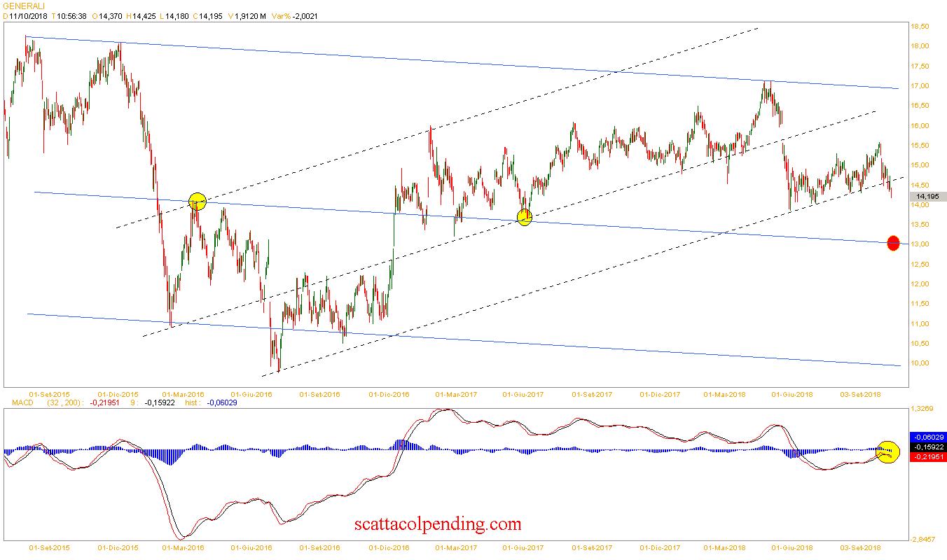Click the 13,50 price axis label
947x560 pixels.
(919, 225)
